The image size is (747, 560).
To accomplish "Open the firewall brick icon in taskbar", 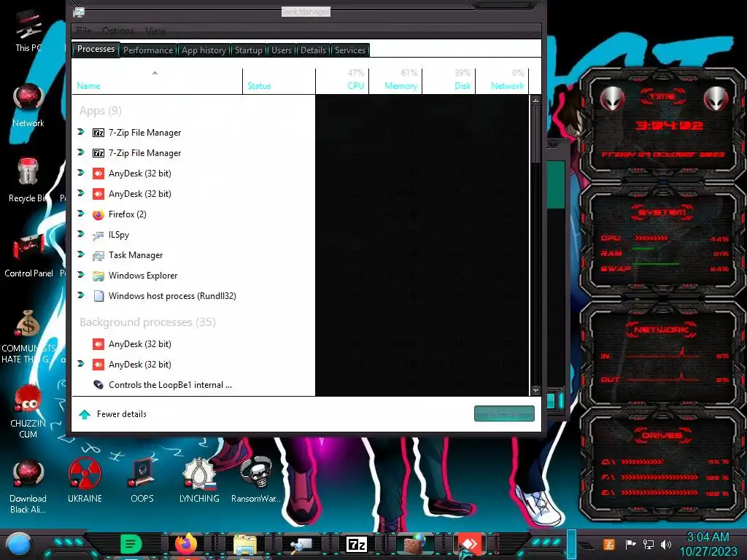I will (x=414, y=544).
